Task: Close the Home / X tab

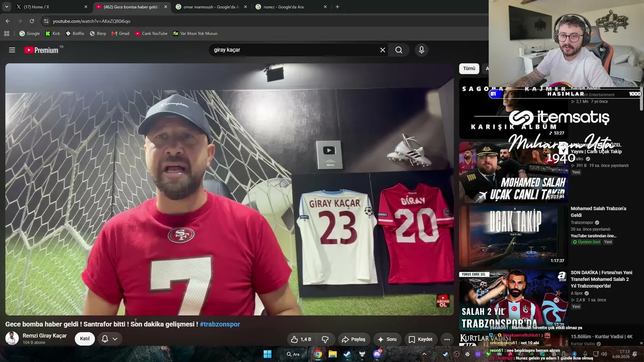Action: [x=86, y=7]
